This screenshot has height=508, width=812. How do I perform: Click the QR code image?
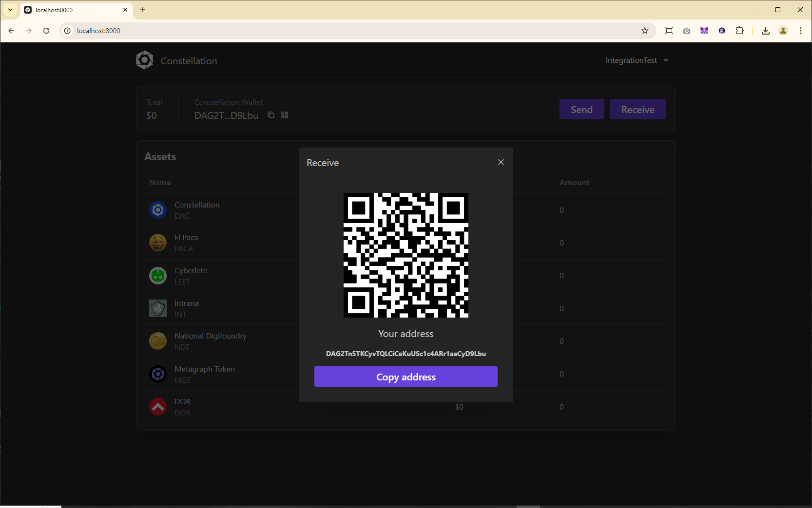pyautogui.click(x=406, y=255)
